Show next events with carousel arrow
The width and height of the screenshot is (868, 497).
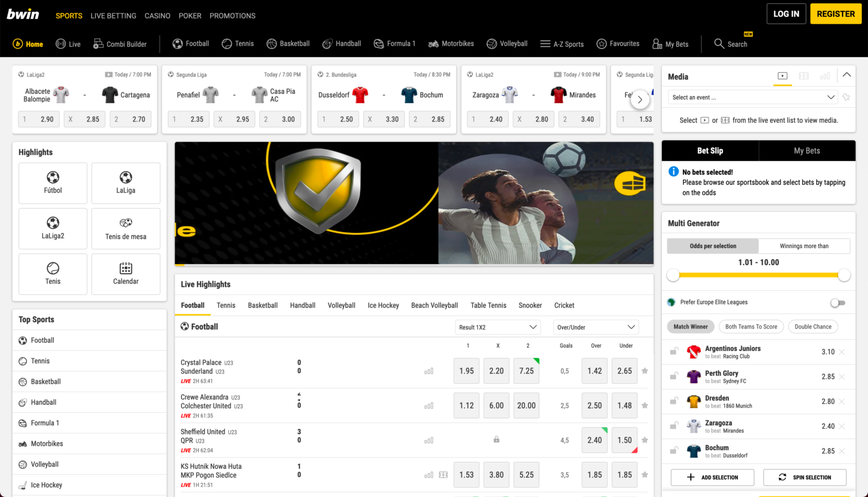click(x=640, y=100)
